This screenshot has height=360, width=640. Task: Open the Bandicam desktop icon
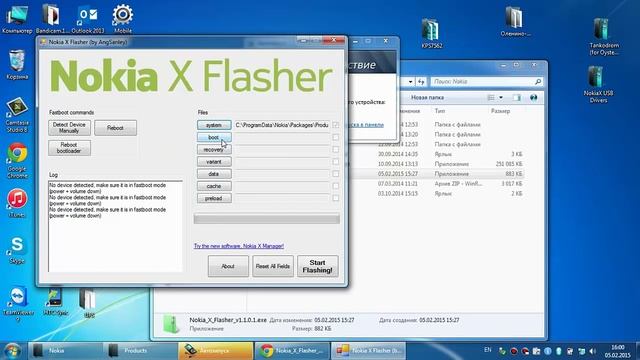pos(51,18)
